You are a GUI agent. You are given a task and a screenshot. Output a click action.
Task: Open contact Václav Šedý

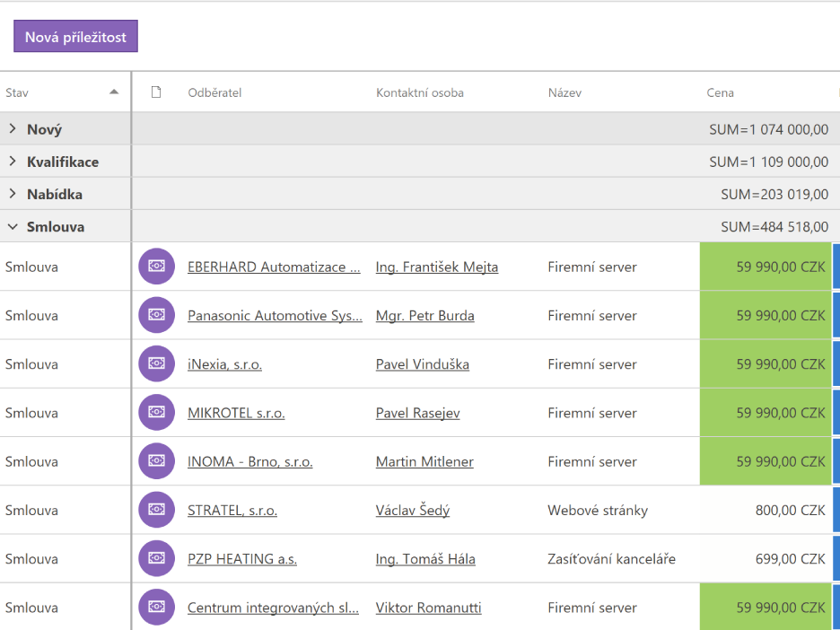tap(413, 511)
